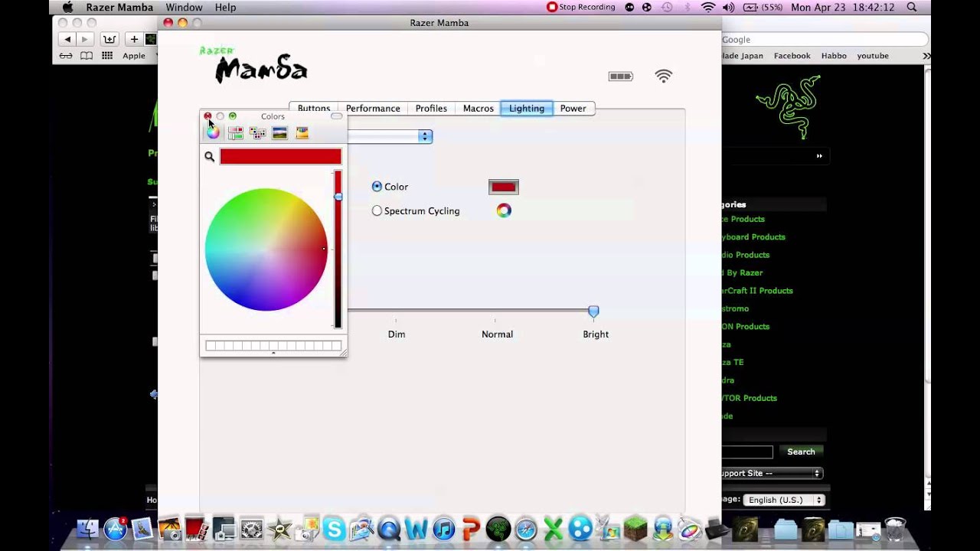Click the red lighting color swatch

[504, 187]
